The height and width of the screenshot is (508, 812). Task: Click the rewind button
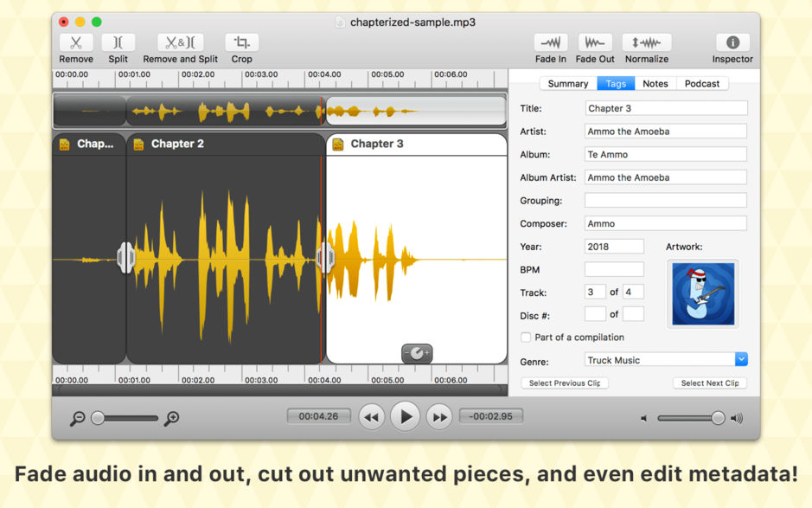click(x=371, y=417)
